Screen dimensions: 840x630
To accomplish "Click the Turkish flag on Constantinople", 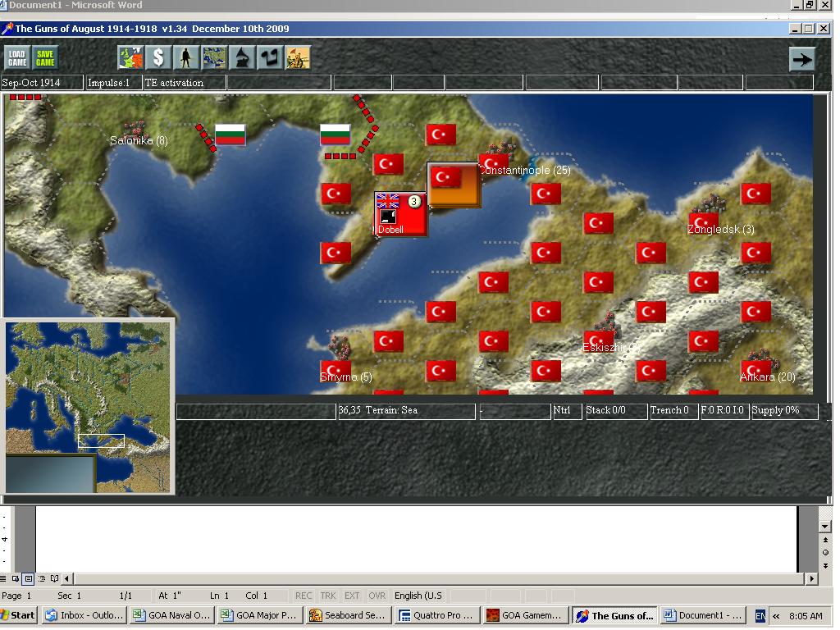I will coord(493,163).
